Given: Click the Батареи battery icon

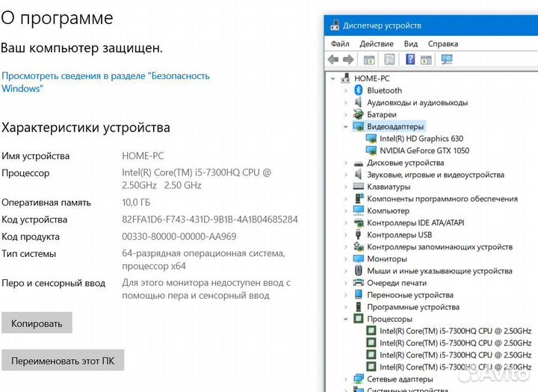Looking at the screenshot, I should (x=358, y=114).
